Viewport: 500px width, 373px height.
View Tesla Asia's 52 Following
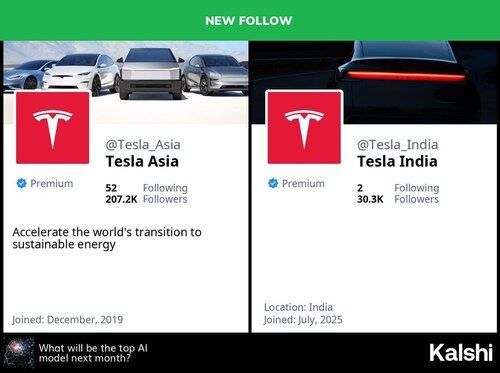(146, 188)
